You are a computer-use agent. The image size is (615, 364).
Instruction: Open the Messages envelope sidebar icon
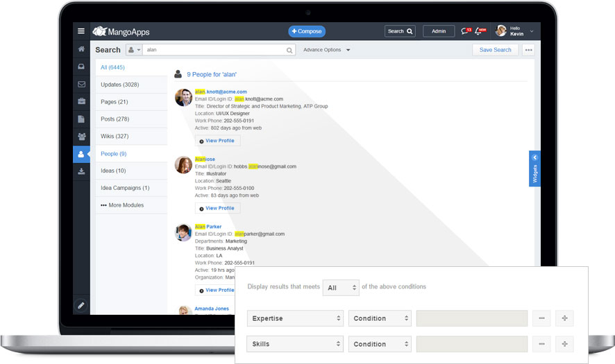click(81, 85)
